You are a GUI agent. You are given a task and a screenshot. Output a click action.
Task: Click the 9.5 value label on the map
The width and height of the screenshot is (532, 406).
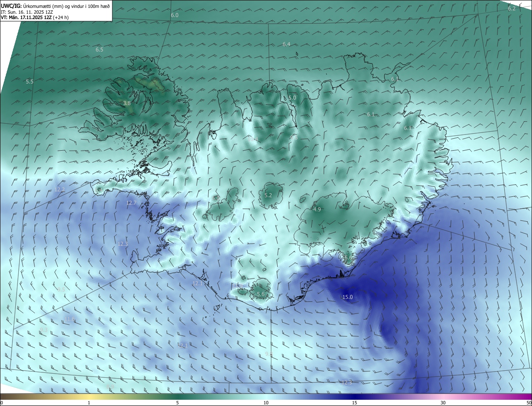click(x=61, y=290)
